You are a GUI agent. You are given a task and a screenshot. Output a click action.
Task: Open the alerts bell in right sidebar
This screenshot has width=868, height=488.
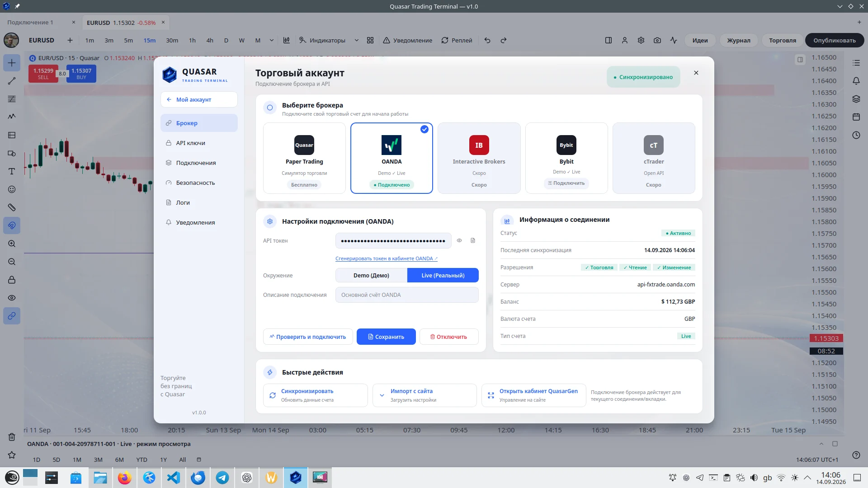[856, 81]
